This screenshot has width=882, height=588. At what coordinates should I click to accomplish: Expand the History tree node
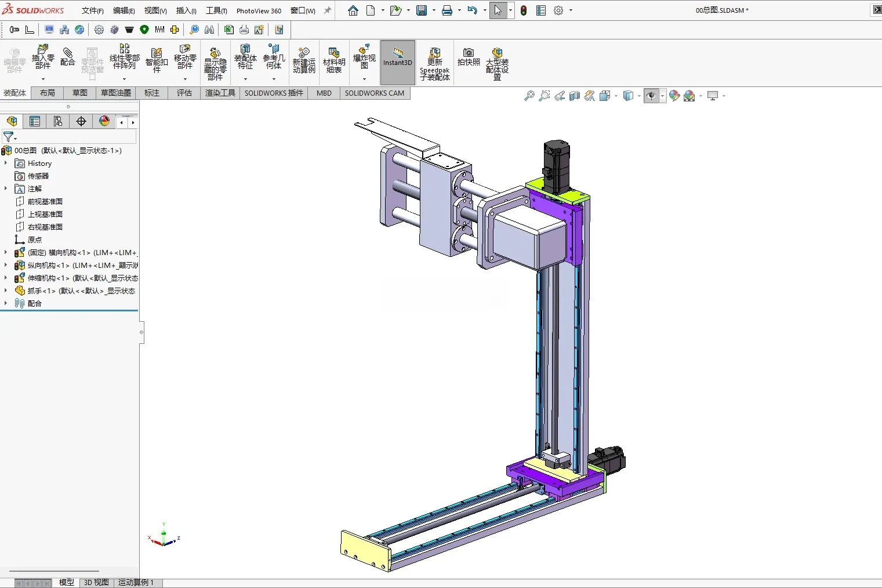pyautogui.click(x=6, y=163)
